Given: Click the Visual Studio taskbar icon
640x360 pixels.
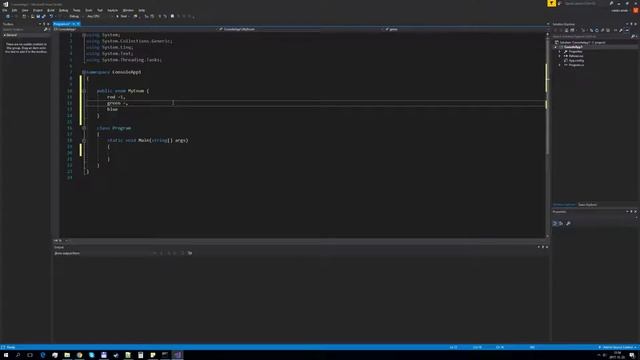Looking at the screenshot, I should click(178, 355).
